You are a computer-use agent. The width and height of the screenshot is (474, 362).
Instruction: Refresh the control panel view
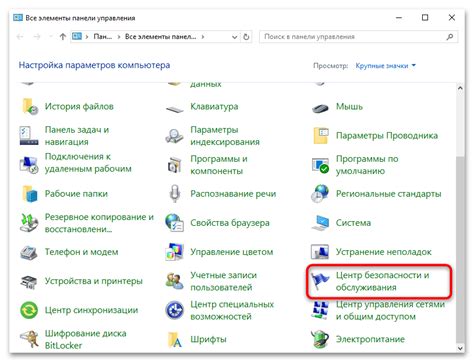click(x=246, y=37)
